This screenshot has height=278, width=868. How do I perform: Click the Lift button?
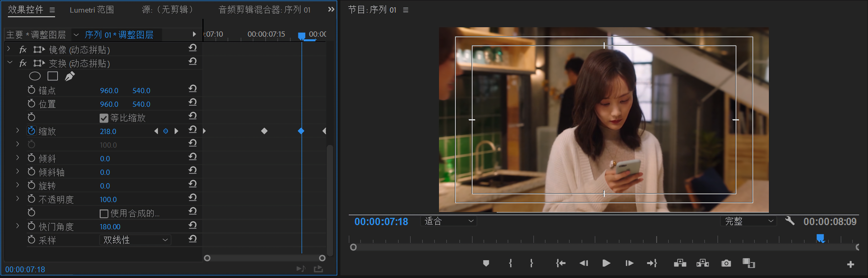click(680, 263)
